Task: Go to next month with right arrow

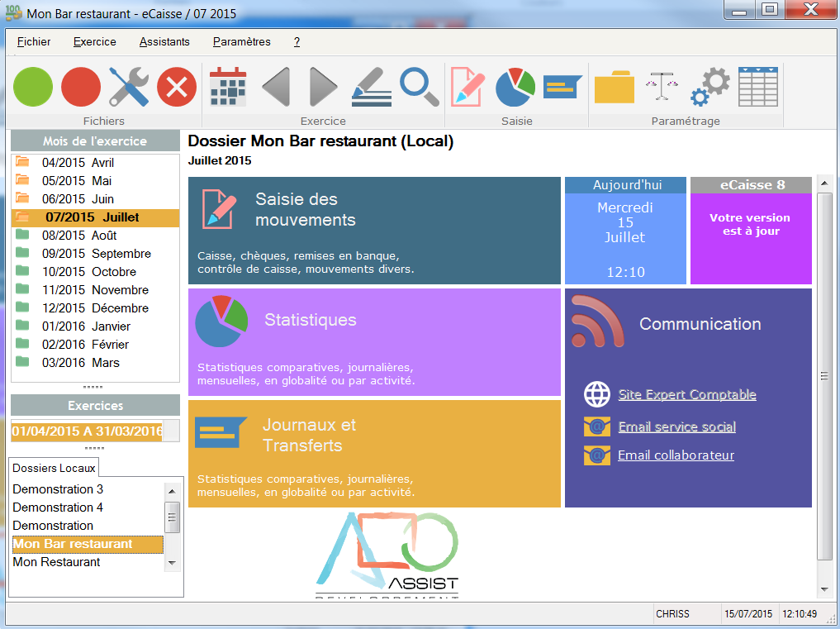Action: (x=324, y=87)
